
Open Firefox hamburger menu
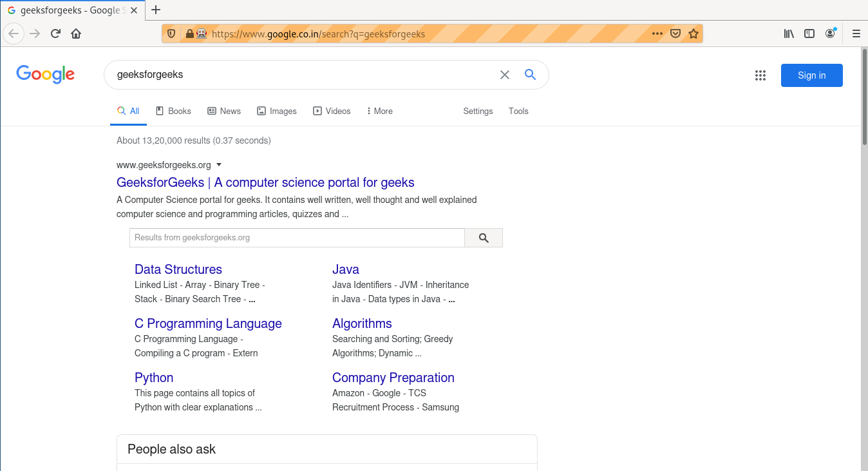point(856,34)
